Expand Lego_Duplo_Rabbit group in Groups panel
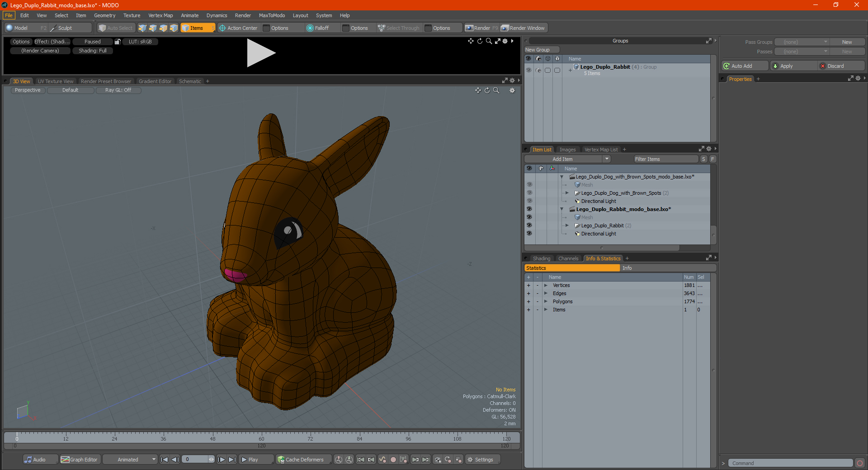The width and height of the screenshot is (868, 470). [570, 70]
